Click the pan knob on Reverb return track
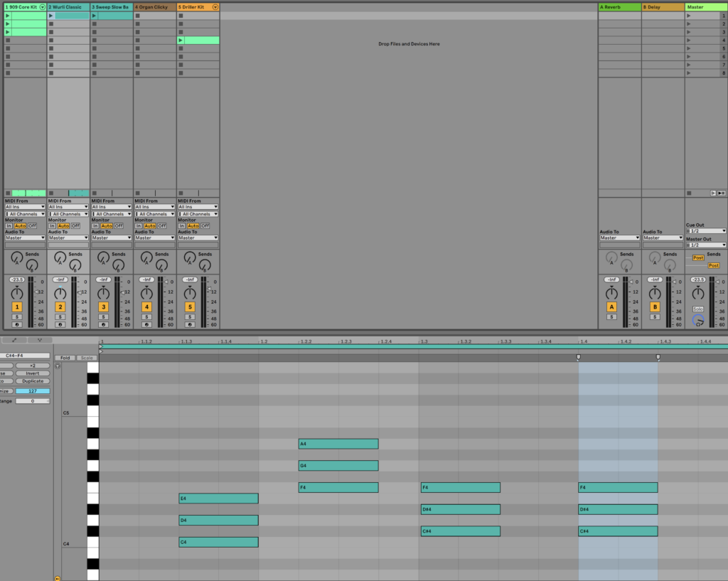 click(x=611, y=293)
